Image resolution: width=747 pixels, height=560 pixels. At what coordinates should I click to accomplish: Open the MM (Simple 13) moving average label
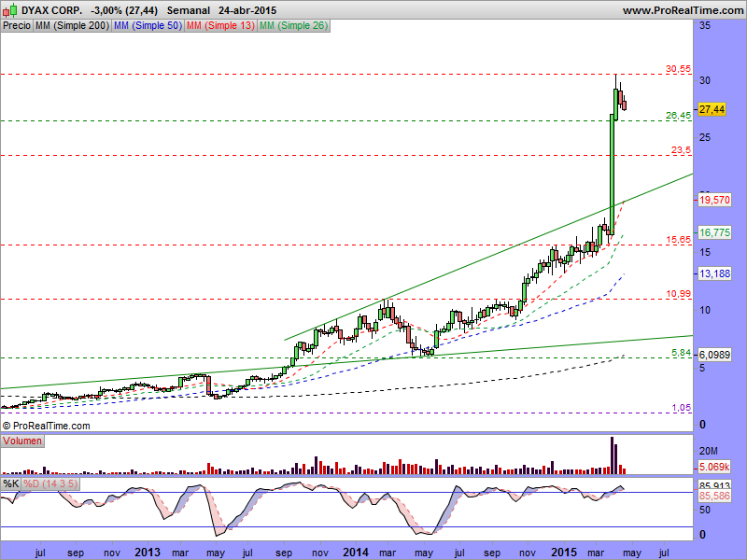pos(220,26)
